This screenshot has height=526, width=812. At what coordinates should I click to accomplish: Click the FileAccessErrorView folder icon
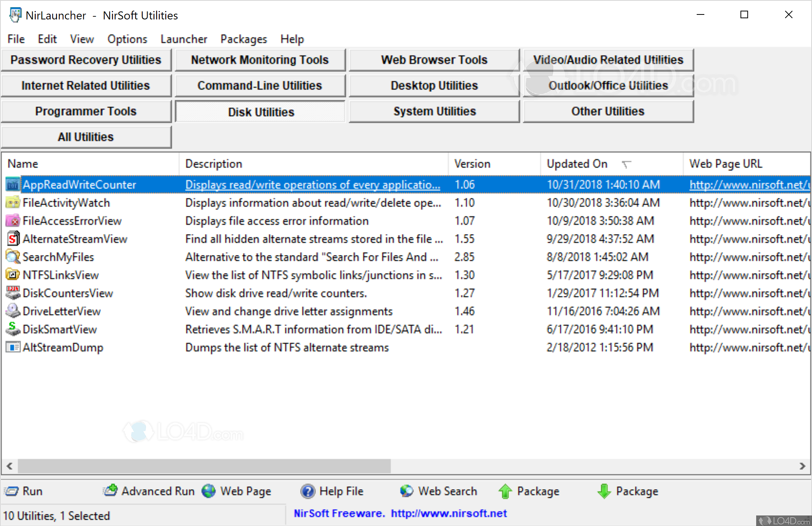pyautogui.click(x=13, y=221)
